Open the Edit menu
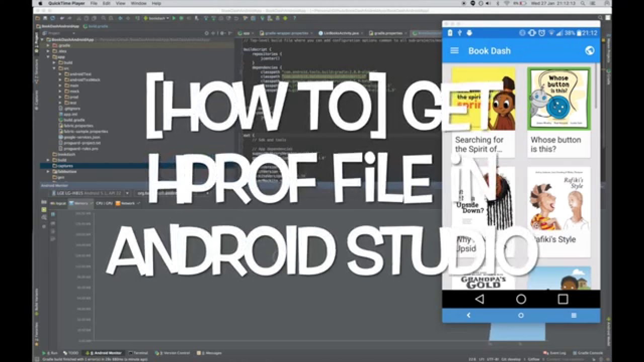The width and height of the screenshot is (644, 362). 107,3
